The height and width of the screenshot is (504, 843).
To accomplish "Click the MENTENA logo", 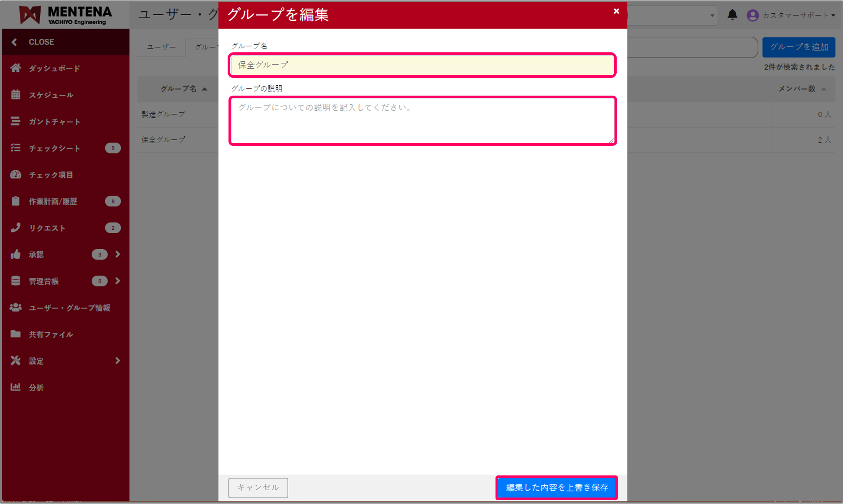I will pos(65,14).
